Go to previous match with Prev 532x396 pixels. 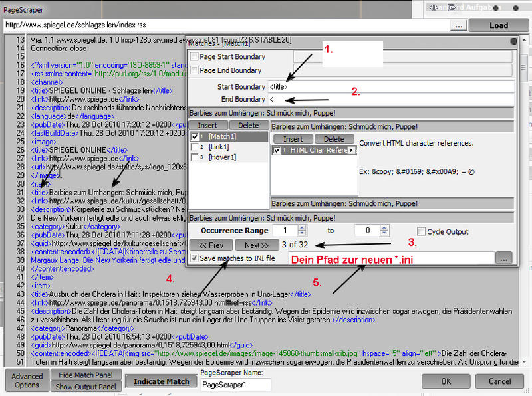(211, 245)
